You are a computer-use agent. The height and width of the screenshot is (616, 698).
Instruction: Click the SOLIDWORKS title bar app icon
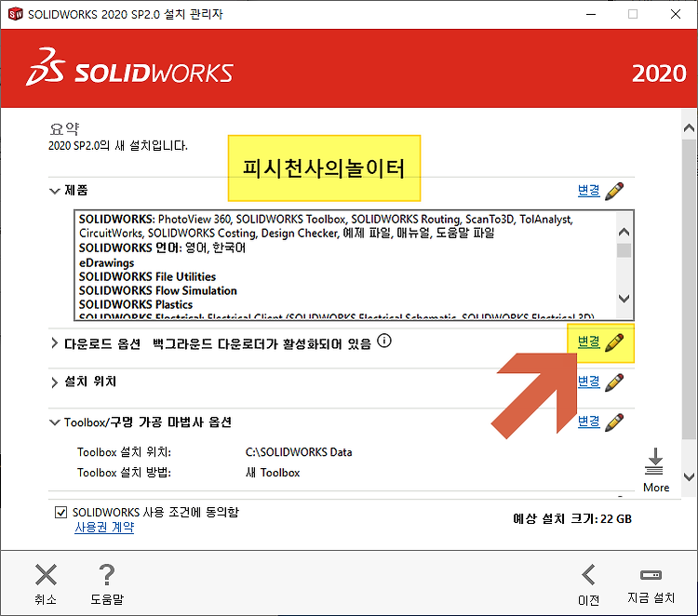[x=15, y=14]
